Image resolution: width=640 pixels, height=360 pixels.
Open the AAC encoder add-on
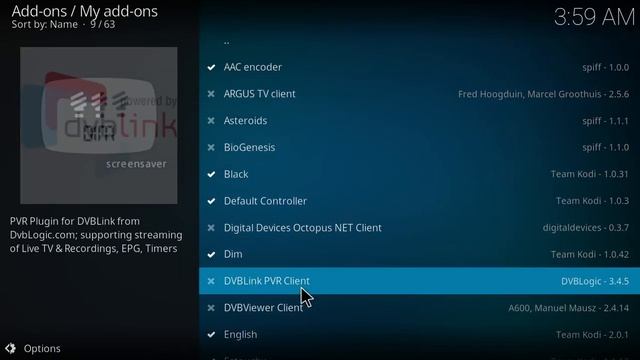click(x=419, y=67)
